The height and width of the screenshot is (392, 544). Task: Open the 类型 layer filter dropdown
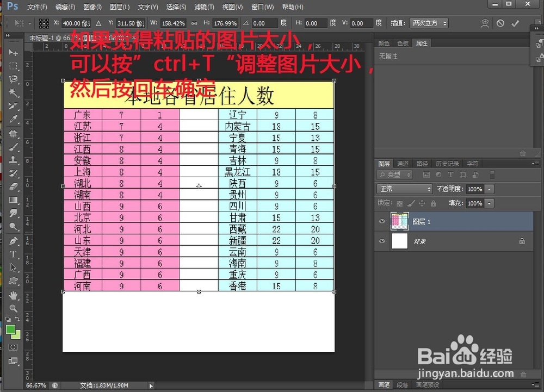[394, 175]
